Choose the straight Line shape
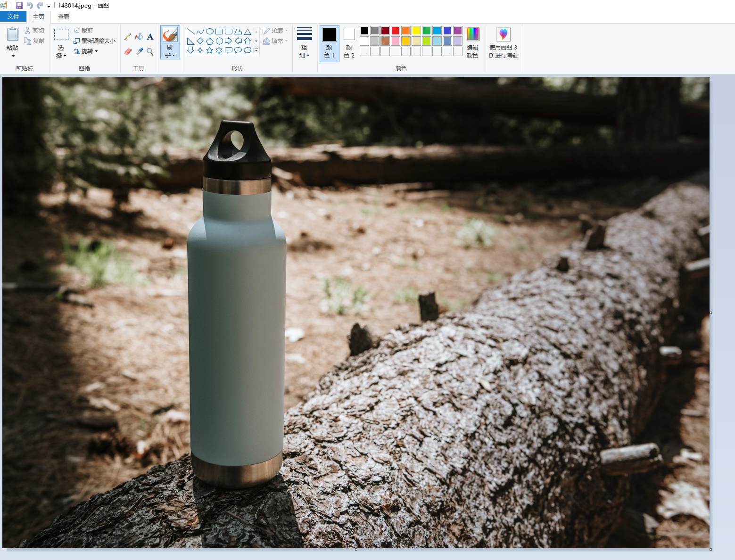Image resolution: width=735 pixels, height=560 pixels. coord(191,32)
